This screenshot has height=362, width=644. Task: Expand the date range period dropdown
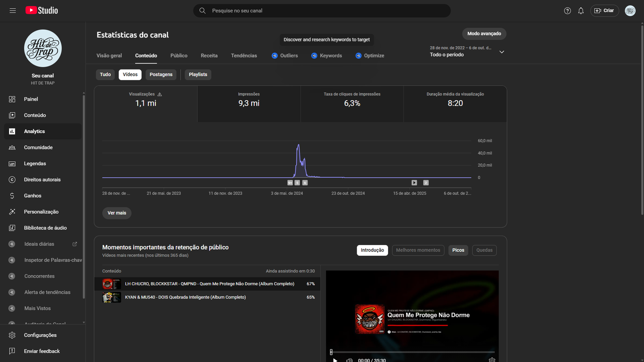(x=502, y=52)
